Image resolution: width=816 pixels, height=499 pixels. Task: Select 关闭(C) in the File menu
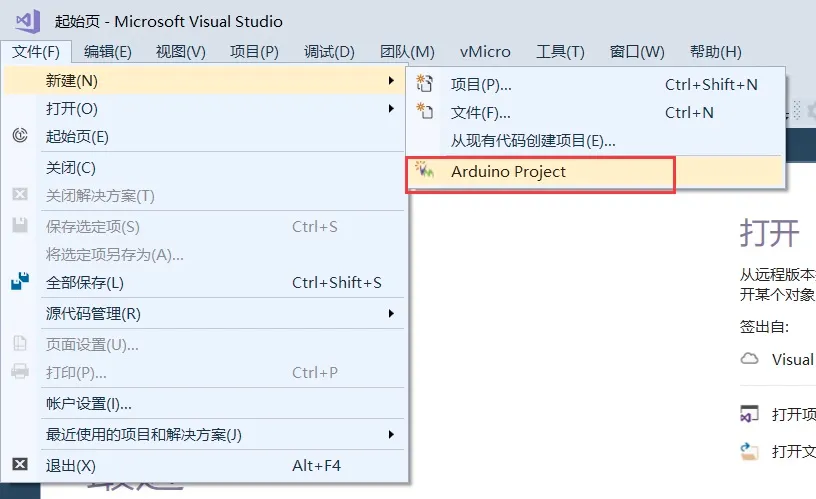(71, 167)
